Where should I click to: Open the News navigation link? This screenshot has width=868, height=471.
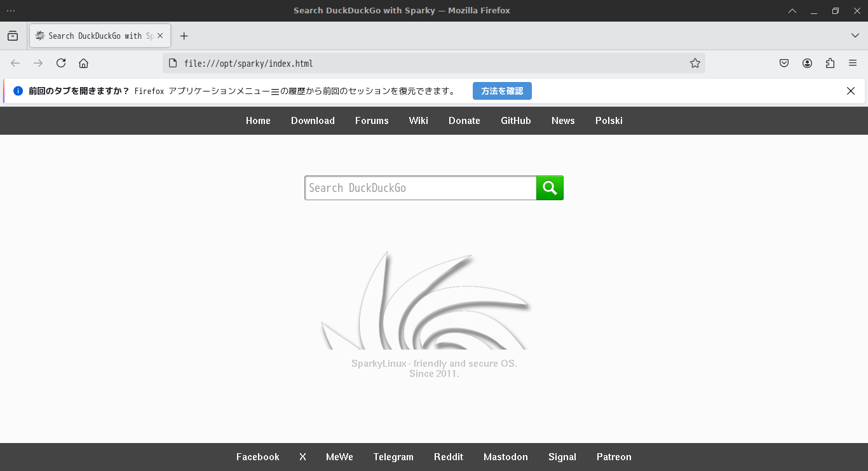pyautogui.click(x=563, y=121)
